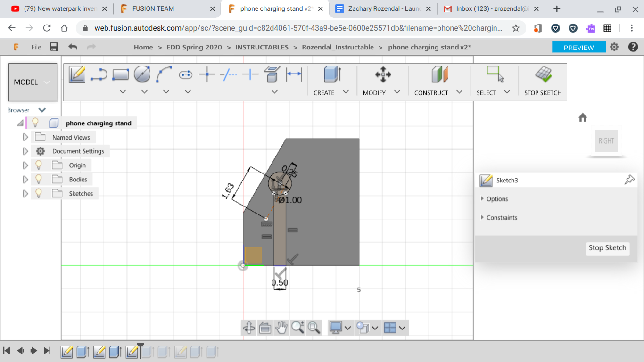The image size is (644, 362).
Task: Toggle visibility bulb of Sketches folder
Action: (x=39, y=193)
